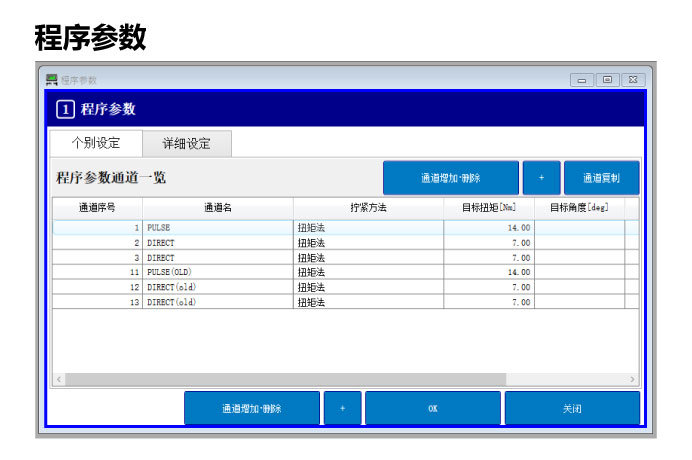This screenshot has width=692, height=460.
Task: Select channel 13 DIRECT(old) name cell
Action: point(218,302)
